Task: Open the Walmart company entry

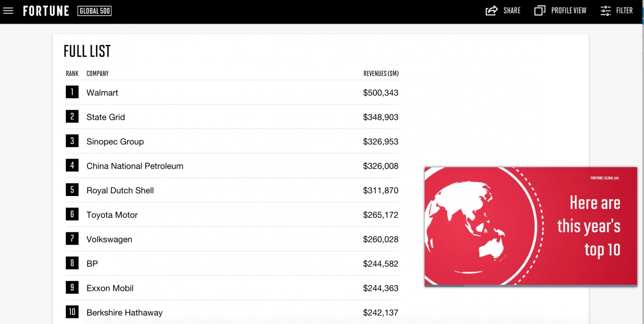Action: pyautogui.click(x=102, y=93)
